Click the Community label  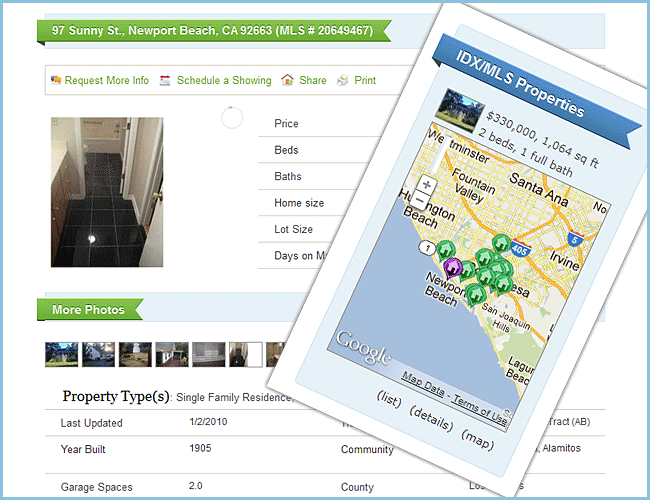click(x=367, y=449)
